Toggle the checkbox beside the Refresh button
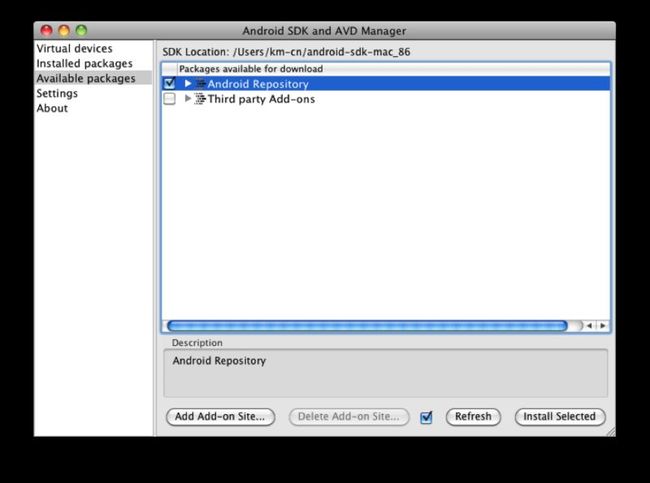This screenshot has width=650, height=483. 426,417
